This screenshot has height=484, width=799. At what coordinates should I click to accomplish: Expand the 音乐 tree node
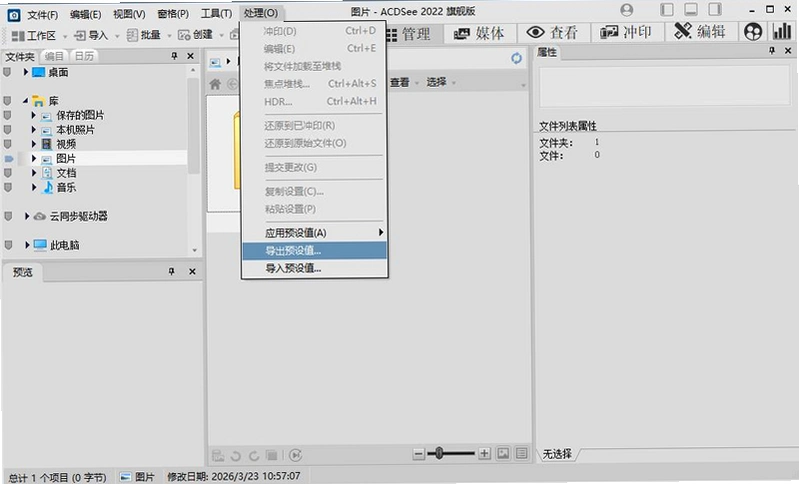pos(34,187)
